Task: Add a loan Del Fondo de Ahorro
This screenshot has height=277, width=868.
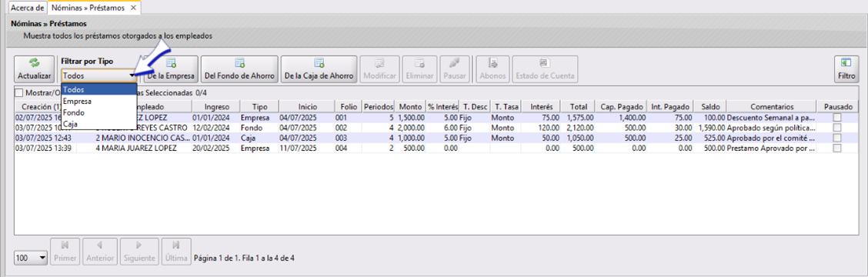Action: (x=239, y=69)
